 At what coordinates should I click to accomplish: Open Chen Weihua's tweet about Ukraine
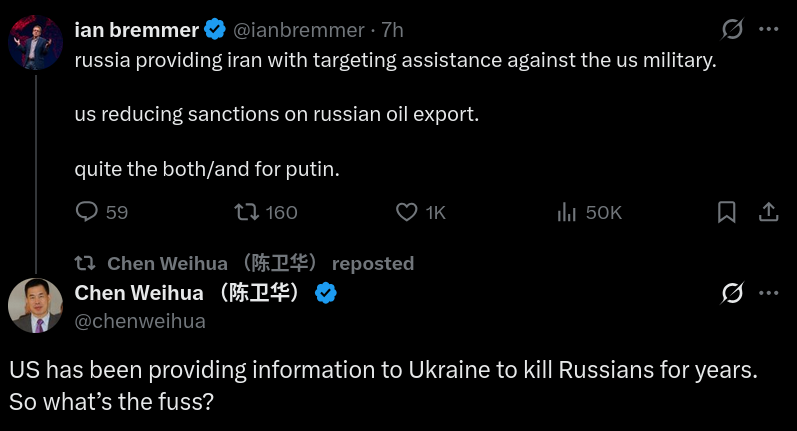click(x=383, y=385)
